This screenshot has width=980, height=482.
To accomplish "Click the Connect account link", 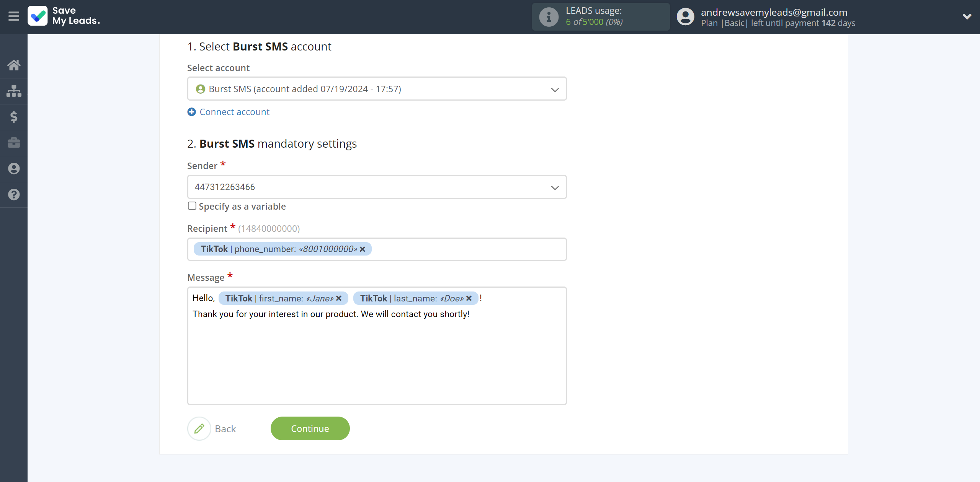I will (x=234, y=112).
